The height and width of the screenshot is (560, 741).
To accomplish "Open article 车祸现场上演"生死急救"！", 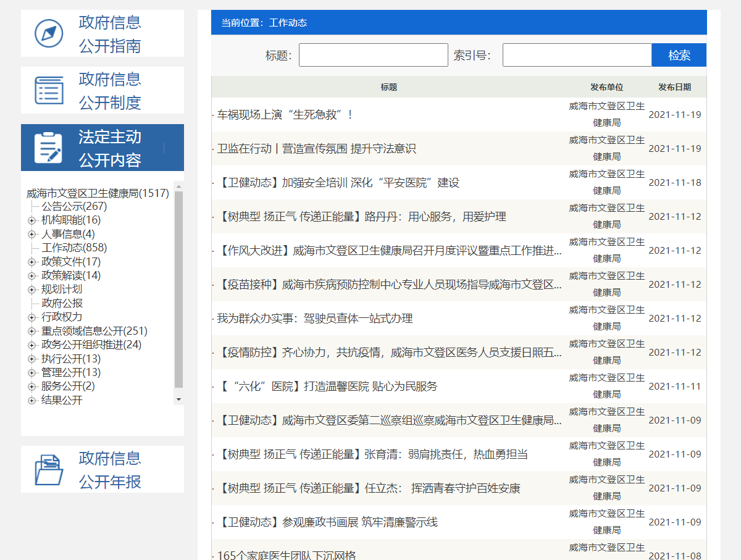I will [x=285, y=115].
